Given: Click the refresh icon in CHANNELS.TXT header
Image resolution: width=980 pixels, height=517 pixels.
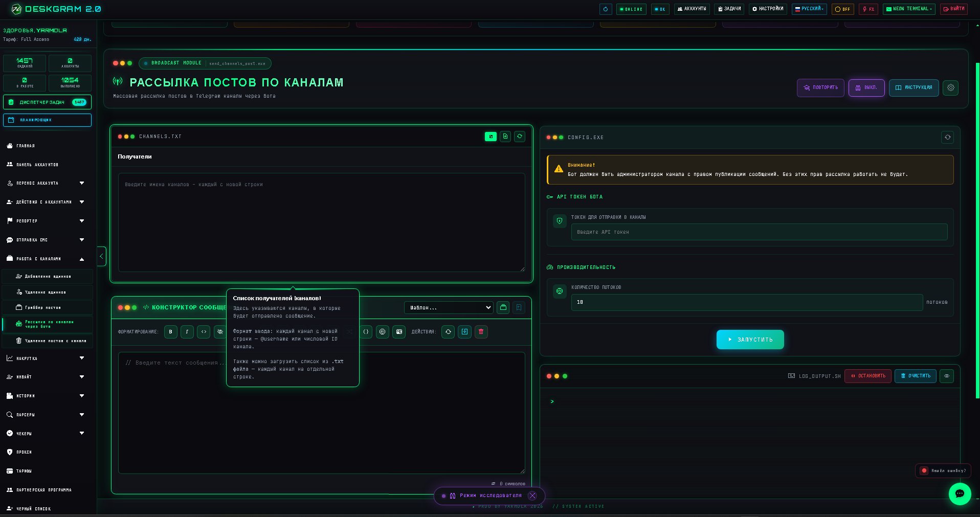Looking at the screenshot, I should point(520,137).
